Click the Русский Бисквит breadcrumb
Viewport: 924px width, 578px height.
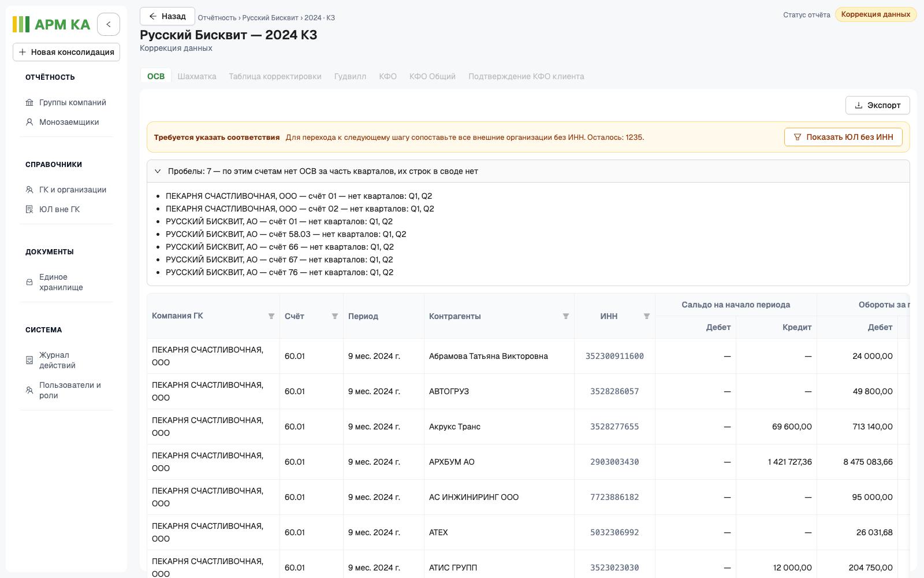coord(270,18)
